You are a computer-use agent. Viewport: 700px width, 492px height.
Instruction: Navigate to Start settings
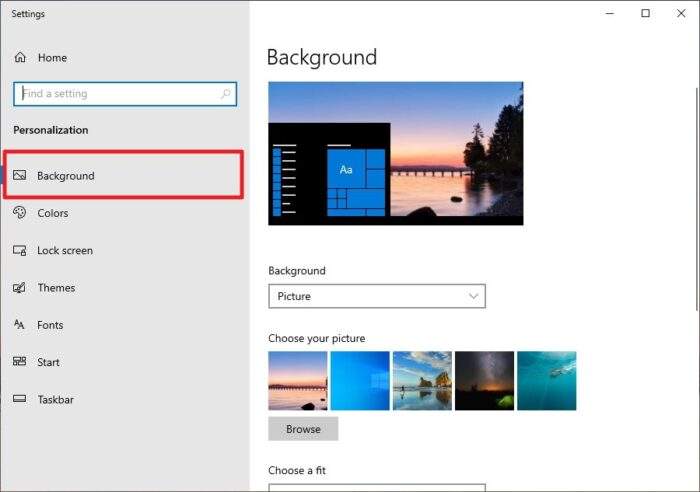point(123,362)
